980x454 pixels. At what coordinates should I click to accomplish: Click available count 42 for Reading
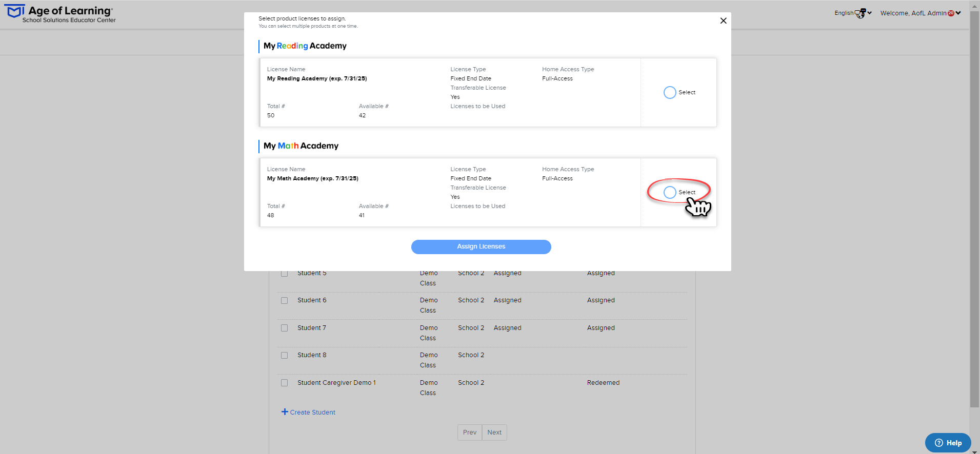(362, 116)
